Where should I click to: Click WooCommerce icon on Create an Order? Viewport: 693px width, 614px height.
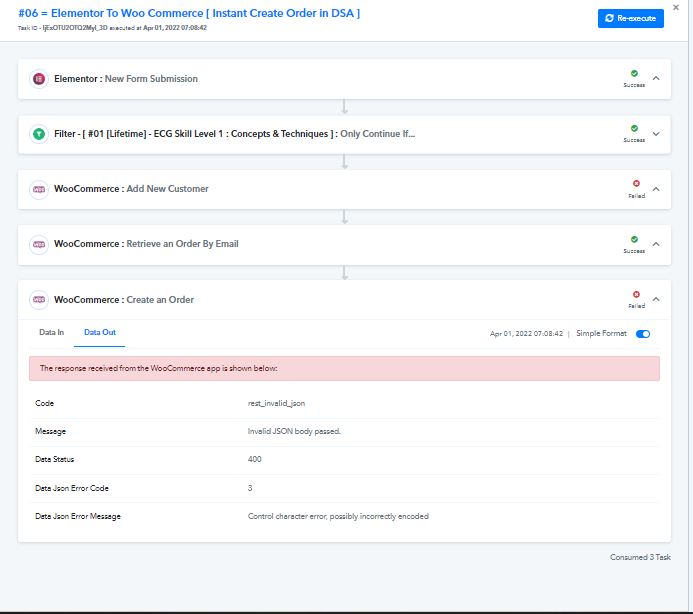tap(39, 300)
